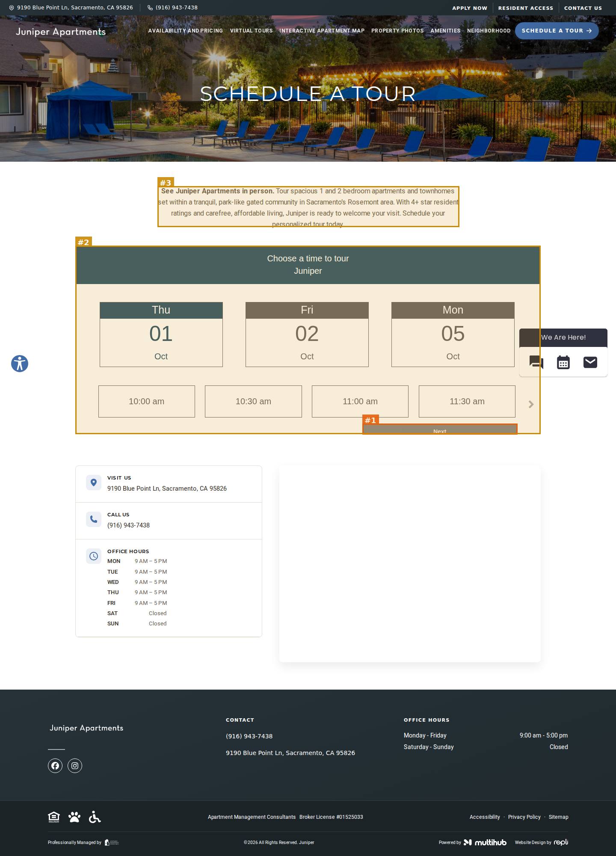Click the repli logo in the footer
The height and width of the screenshot is (856, 616).
[x=561, y=842]
